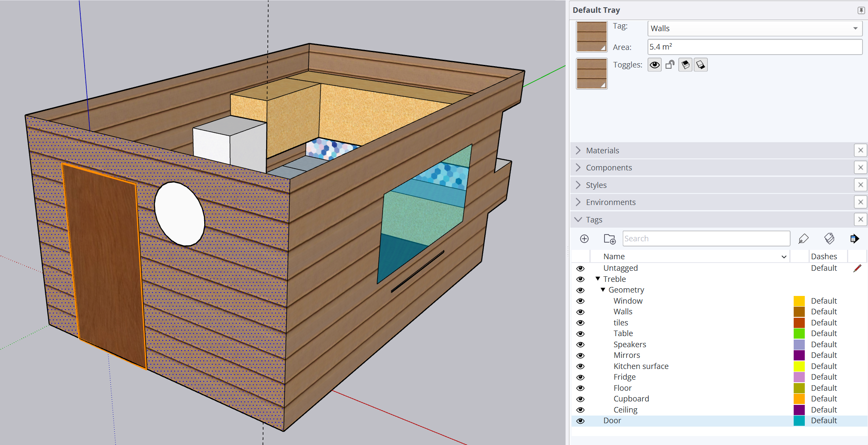Toggle the lock icon in Toggles
This screenshot has height=445, width=868.
tap(670, 65)
